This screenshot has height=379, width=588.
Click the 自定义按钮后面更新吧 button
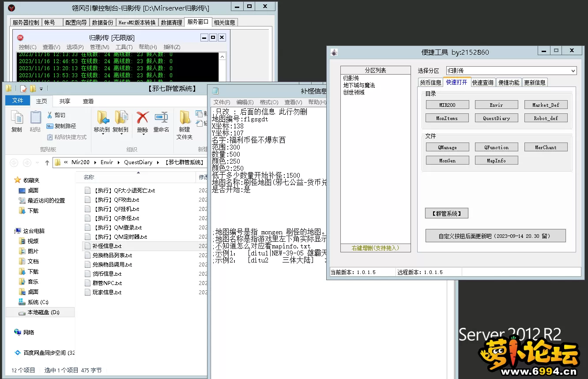click(x=495, y=236)
